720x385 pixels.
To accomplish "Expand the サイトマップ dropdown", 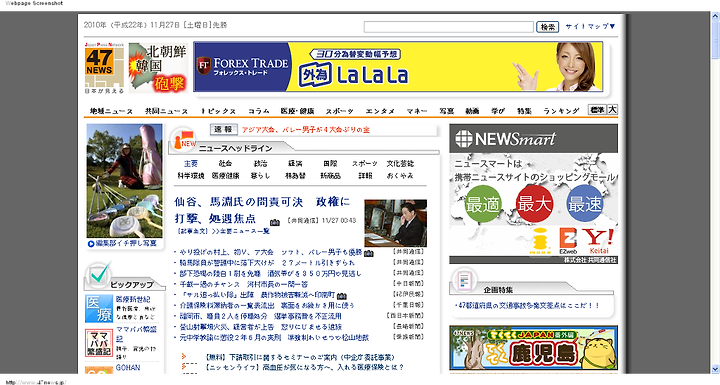I will pyautogui.click(x=590, y=27).
